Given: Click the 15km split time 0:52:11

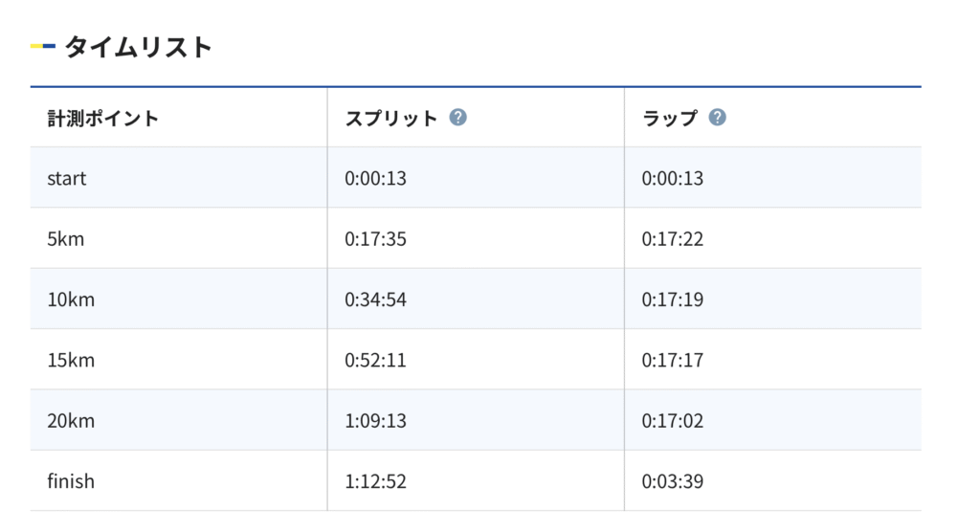Looking at the screenshot, I should point(375,360).
